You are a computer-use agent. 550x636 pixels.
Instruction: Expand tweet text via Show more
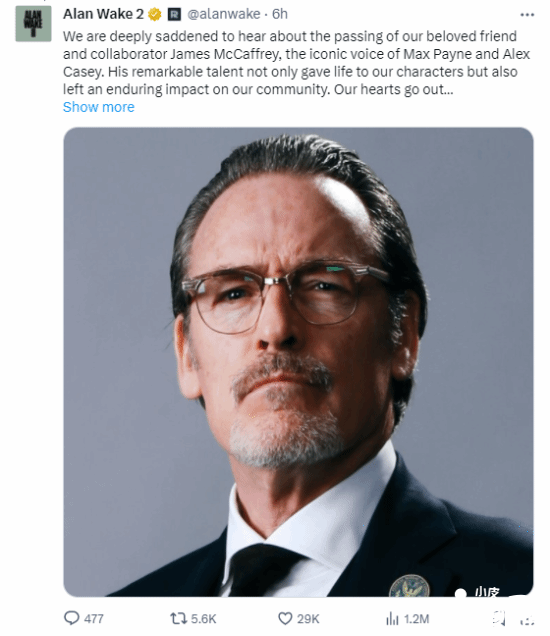tap(99, 107)
